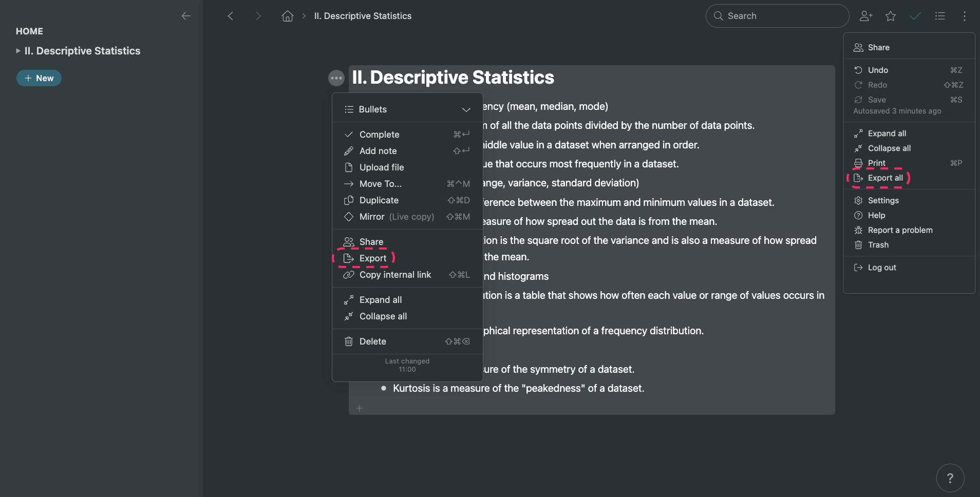This screenshot has width=980, height=497.
Task: Toggle completed items with the checkmark icon
Action: (x=915, y=16)
